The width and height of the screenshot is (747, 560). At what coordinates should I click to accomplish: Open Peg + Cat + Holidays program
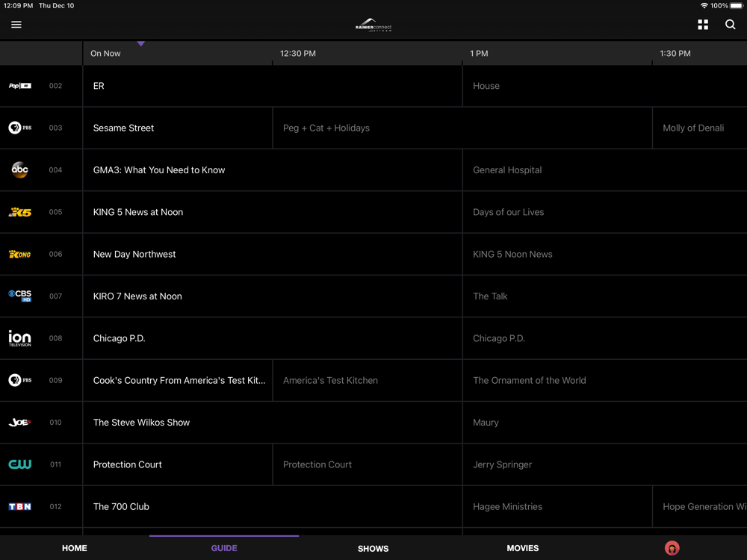tap(462, 128)
